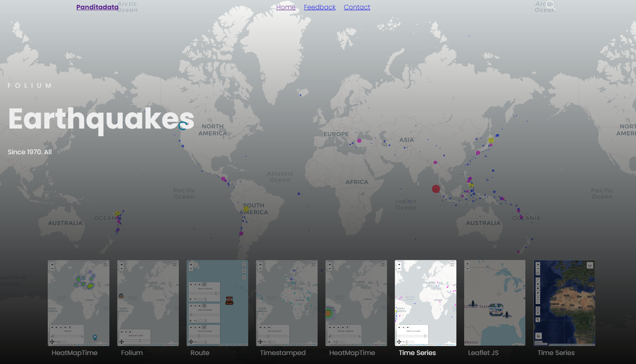Select the Timestamped thumbnail label
This screenshot has width=636, height=364.
[283, 353]
